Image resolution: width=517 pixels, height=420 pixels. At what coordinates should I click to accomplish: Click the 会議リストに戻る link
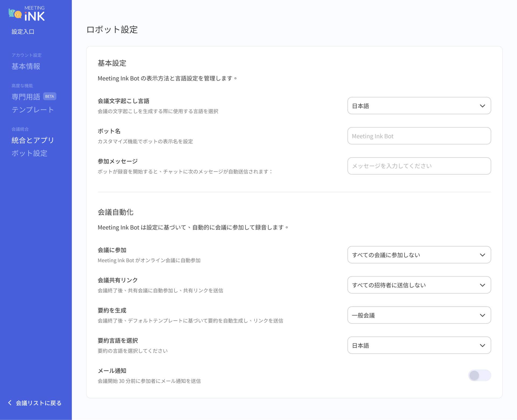39,403
